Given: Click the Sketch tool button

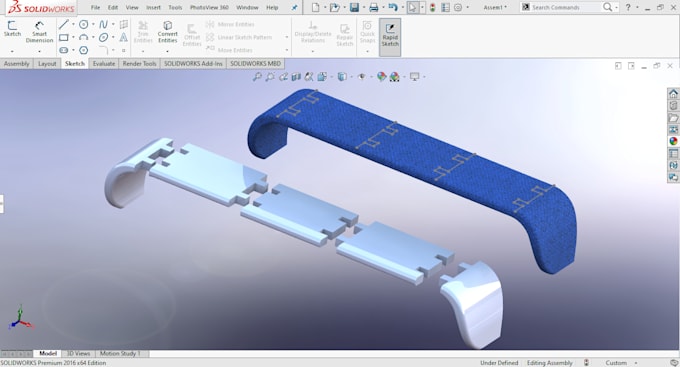Looking at the screenshot, I should [12, 29].
